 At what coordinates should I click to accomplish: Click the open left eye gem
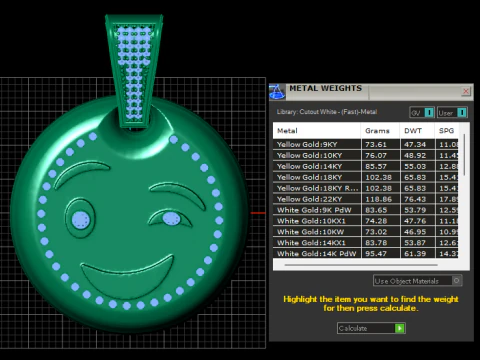pos(81,220)
